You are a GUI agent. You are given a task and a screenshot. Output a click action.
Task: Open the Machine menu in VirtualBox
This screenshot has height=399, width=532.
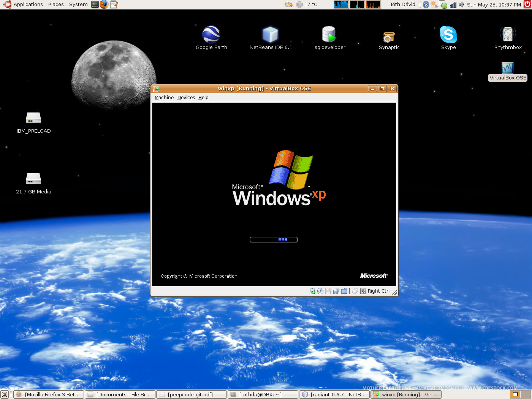pyautogui.click(x=164, y=98)
